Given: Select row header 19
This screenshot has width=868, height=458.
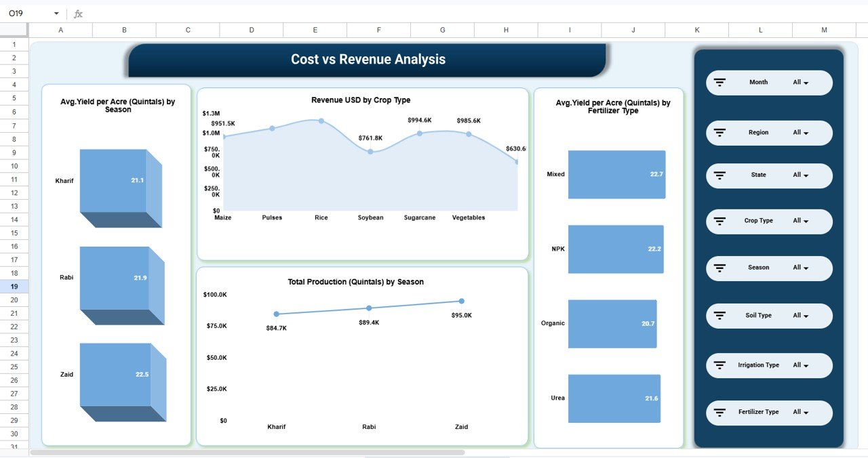Looking at the screenshot, I should click(14, 287).
